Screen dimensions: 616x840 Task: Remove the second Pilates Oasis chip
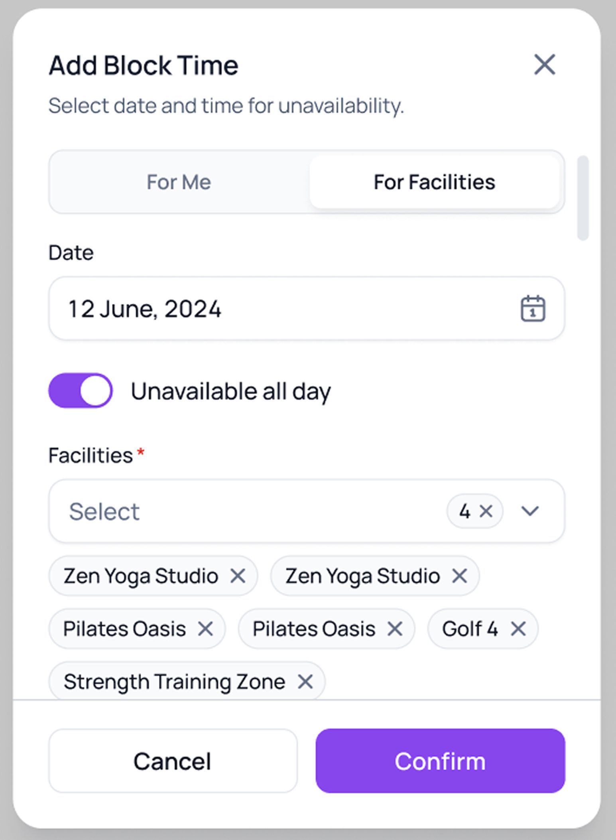coord(395,629)
